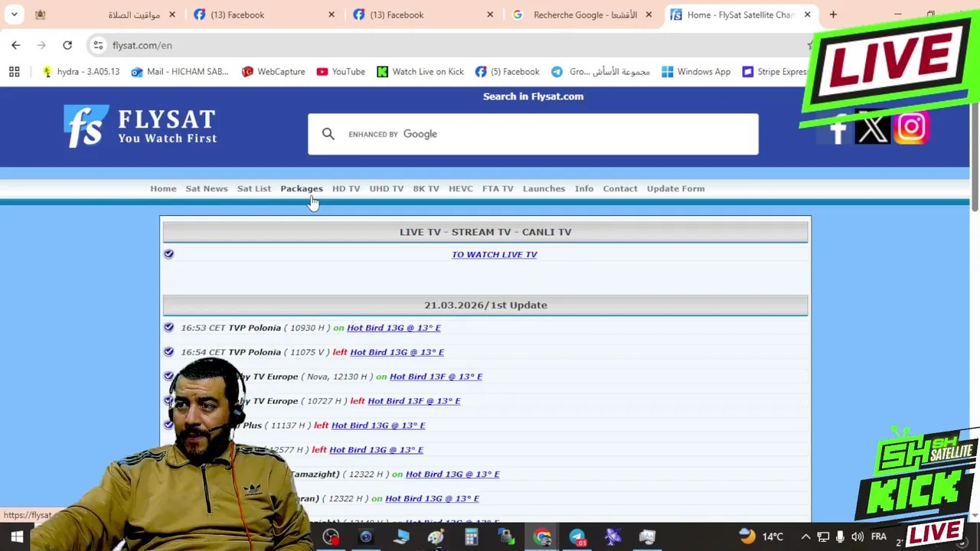Screen dimensions: 980x551
Task: Click the search magnifier icon
Action: 328,134
